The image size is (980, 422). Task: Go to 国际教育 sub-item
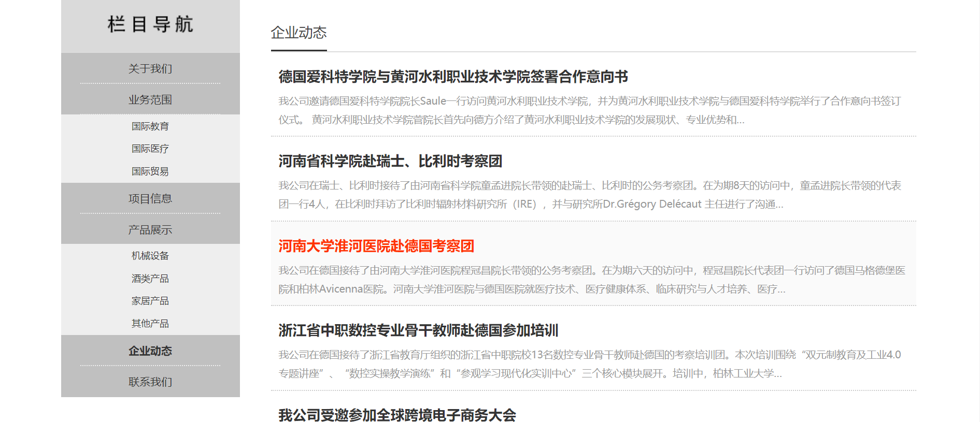pyautogui.click(x=150, y=126)
